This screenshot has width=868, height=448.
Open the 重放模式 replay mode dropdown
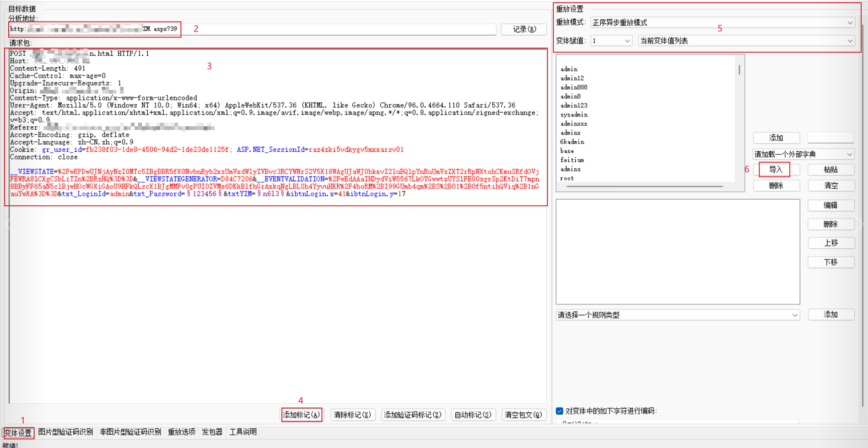[722, 22]
